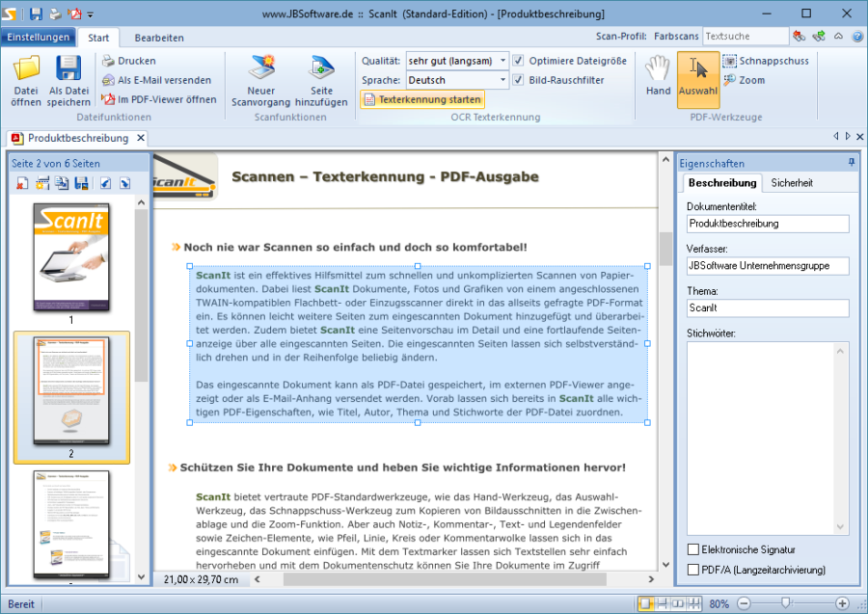Click zoom out minus button in status bar
Screen dimensions: 868x614
click(745, 603)
